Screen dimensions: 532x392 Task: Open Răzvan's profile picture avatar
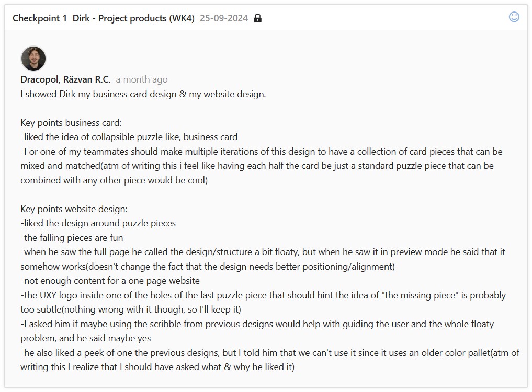click(x=33, y=59)
